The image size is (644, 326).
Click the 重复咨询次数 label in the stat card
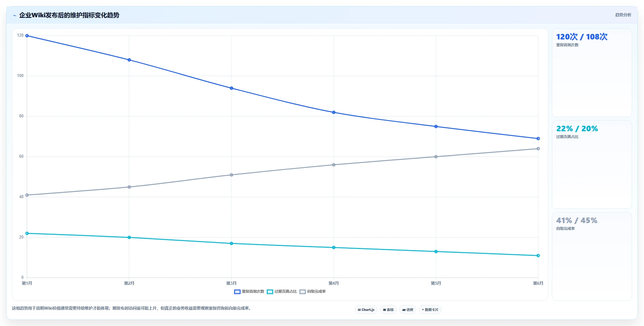[567, 45]
